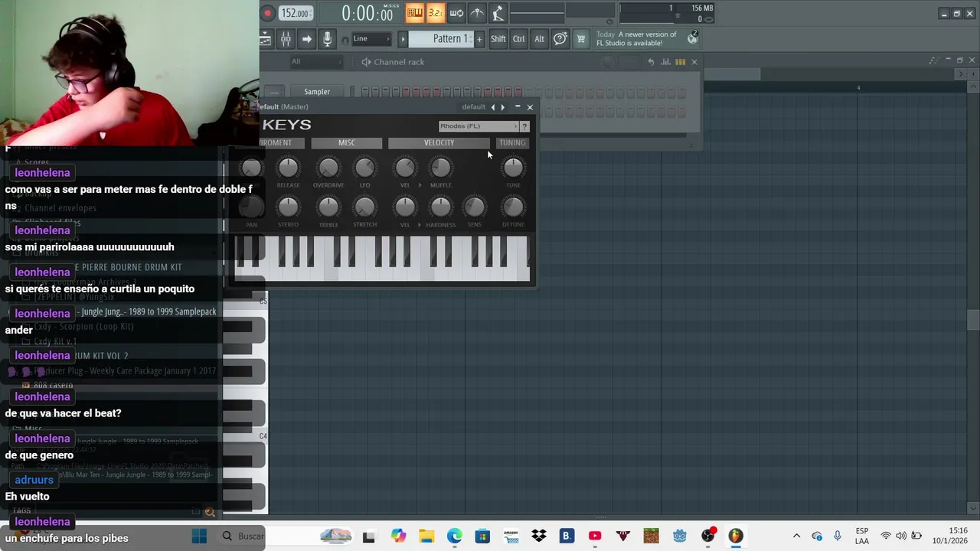980x551 pixels.
Task: Click the RELEASE knob
Action: pos(288,168)
